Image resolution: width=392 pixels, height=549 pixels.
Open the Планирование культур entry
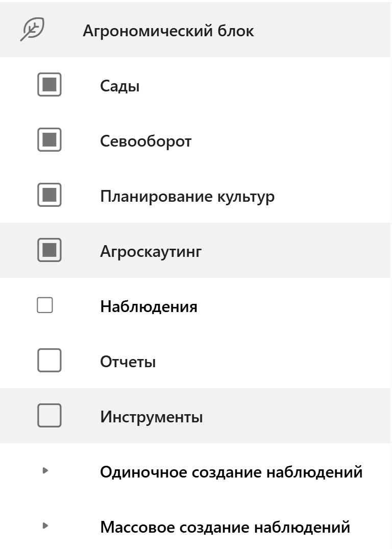[x=187, y=197]
